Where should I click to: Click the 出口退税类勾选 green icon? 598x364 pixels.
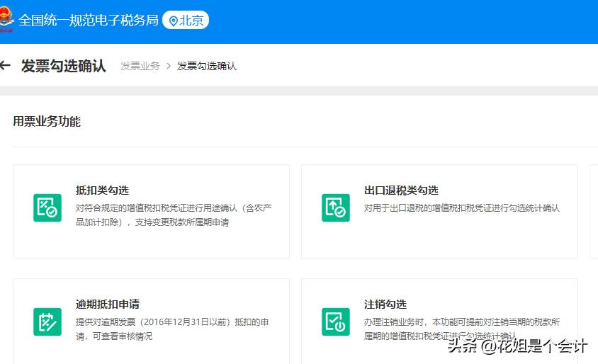336,207
